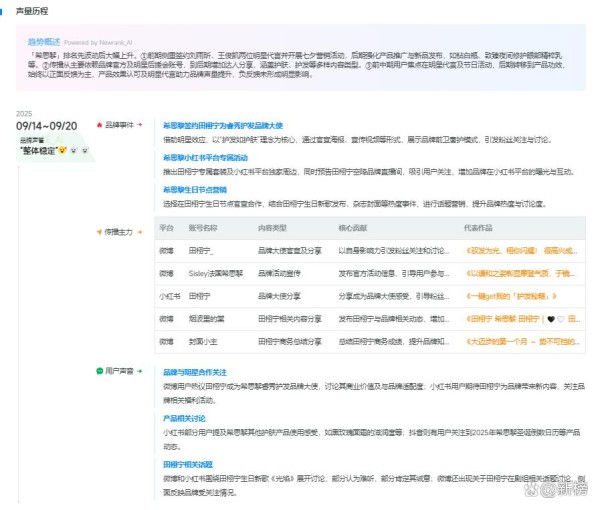Open the 产品相关讨论 heading link
Screen dimensions: 600x510
pyautogui.click(x=184, y=417)
